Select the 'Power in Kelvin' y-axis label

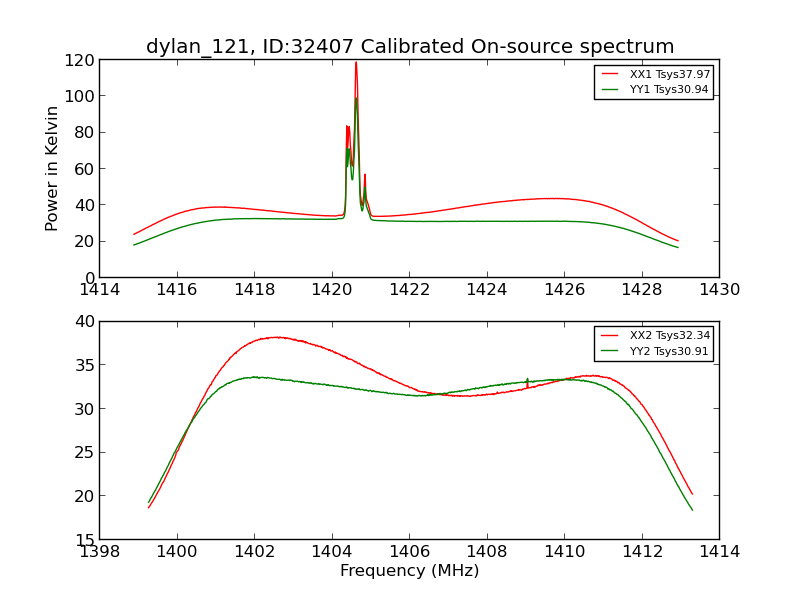click(x=52, y=169)
